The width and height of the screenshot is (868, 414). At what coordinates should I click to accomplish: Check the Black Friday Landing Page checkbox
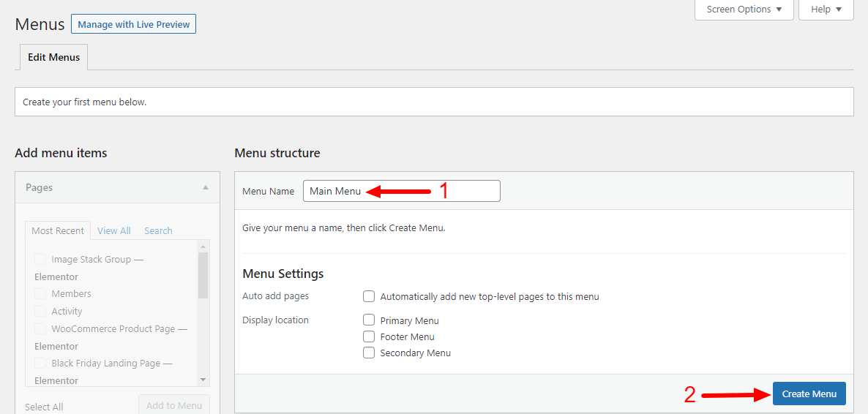point(40,363)
